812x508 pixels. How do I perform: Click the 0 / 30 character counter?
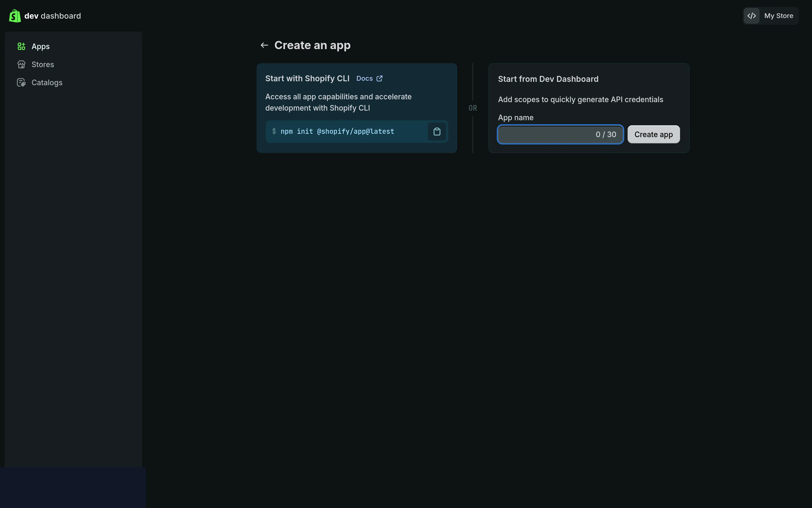pos(606,134)
